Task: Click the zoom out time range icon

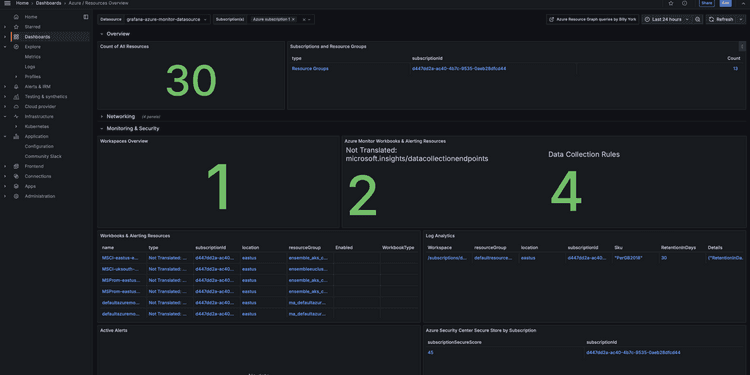Action: [x=697, y=20]
